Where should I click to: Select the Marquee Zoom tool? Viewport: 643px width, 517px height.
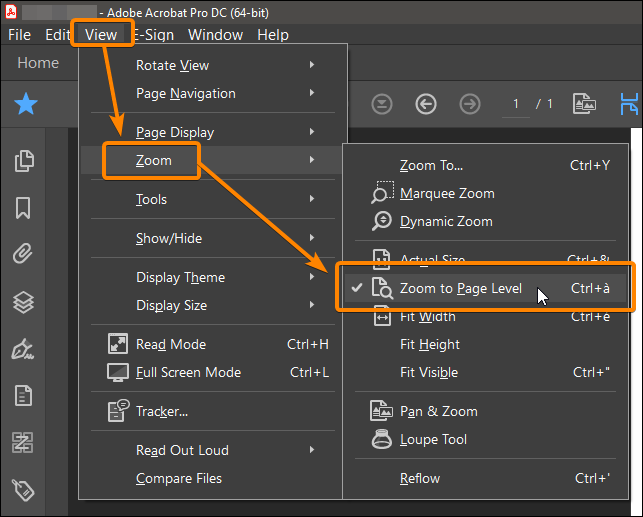(x=446, y=193)
